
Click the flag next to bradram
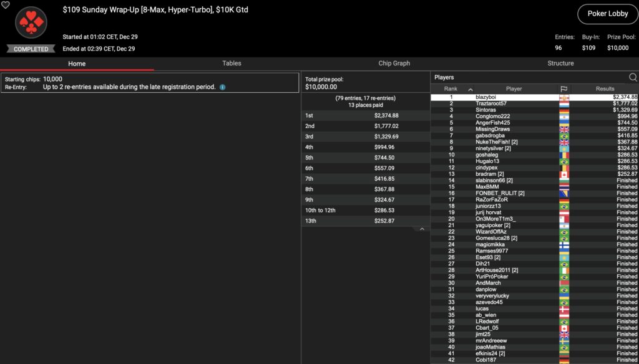click(x=563, y=174)
